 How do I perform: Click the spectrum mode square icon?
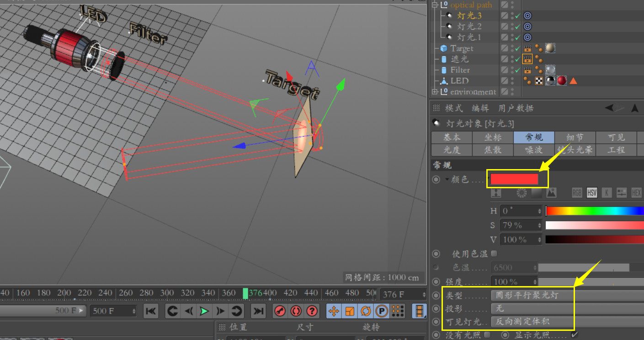(x=536, y=193)
